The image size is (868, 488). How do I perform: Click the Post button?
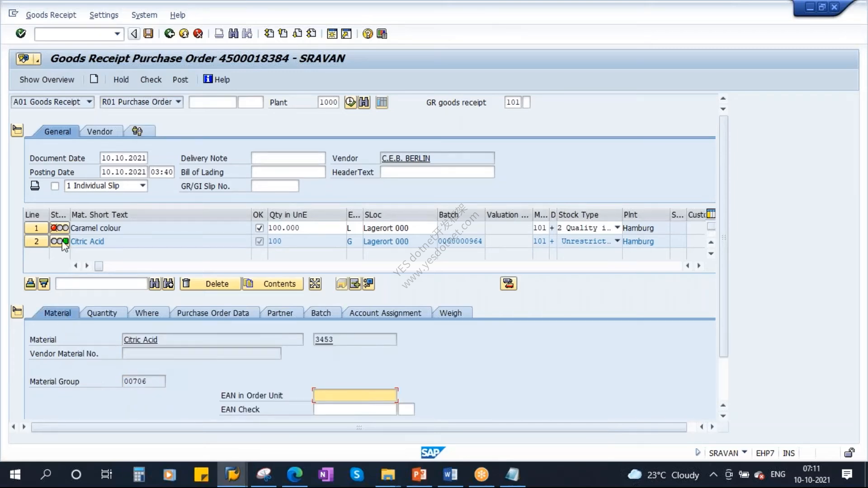coord(180,80)
